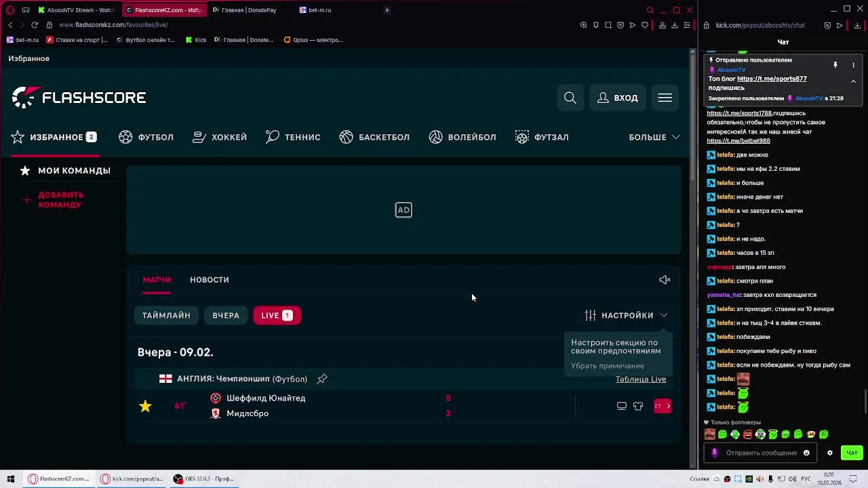Open the jersey lineup icon for the match
Image resolution: width=868 pixels, height=488 pixels.
[638, 406]
